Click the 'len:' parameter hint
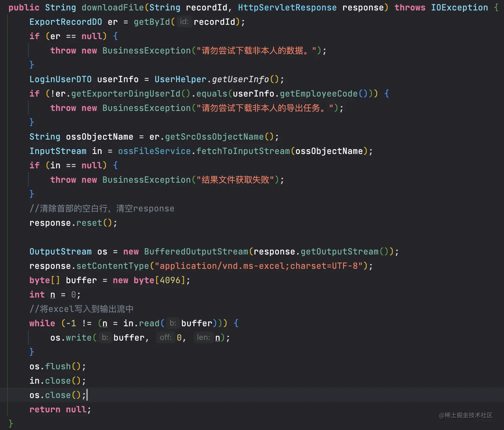The width and height of the screenshot is (504, 430). pos(203,337)
